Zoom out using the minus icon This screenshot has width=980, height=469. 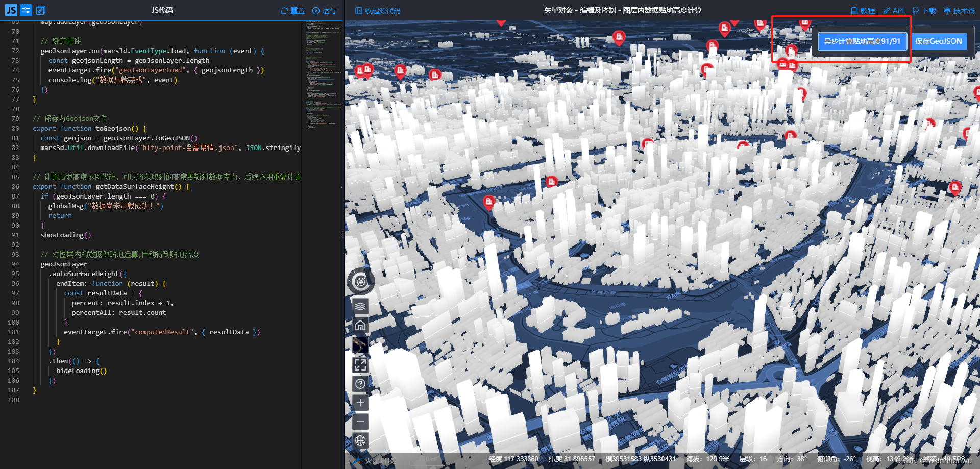(x=360, y=422)
